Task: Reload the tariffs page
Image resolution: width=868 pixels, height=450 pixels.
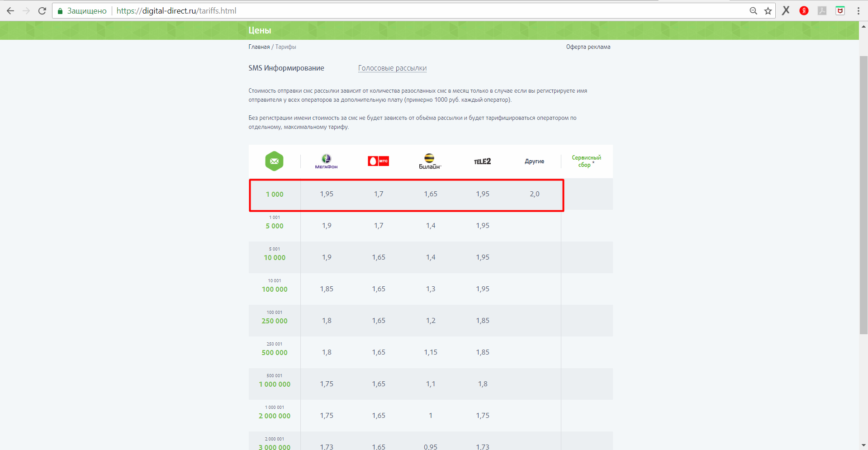Action: click(x=42, y=11)
